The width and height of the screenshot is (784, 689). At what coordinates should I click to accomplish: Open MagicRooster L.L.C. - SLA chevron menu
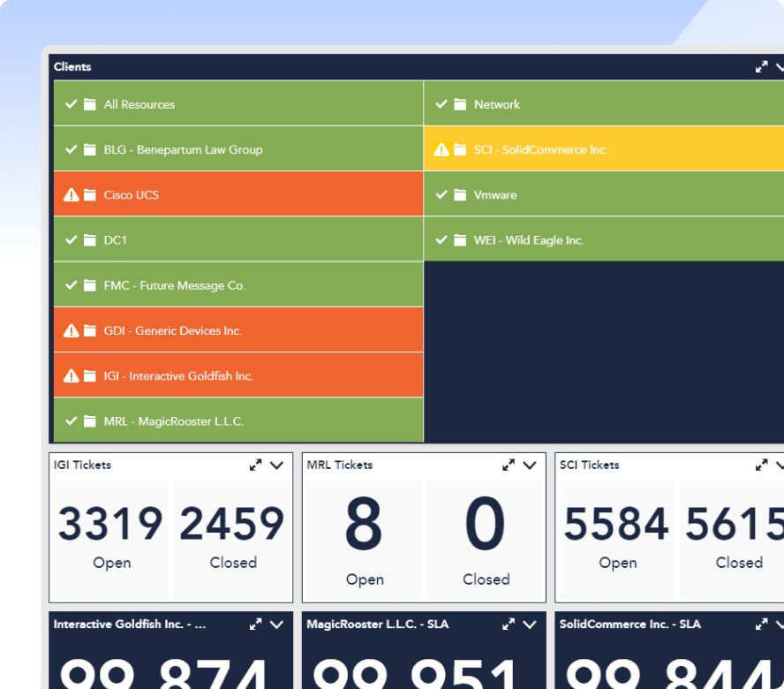click(530, 625)
